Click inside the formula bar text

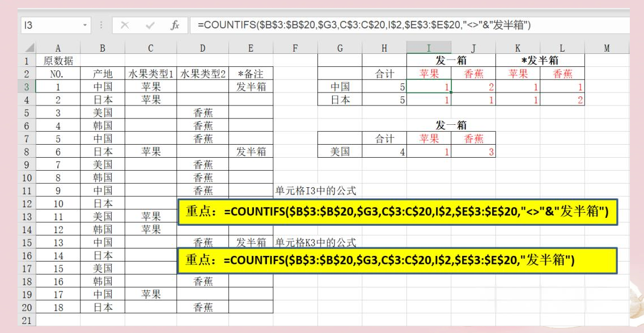[364, 26]
